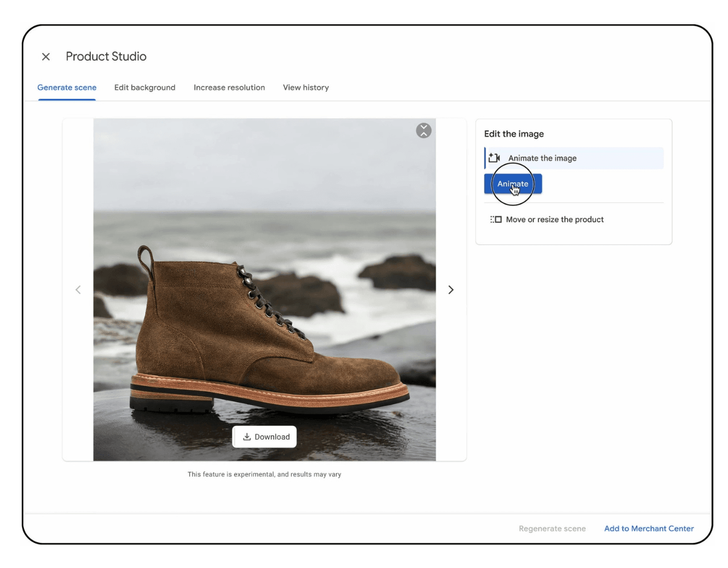728x568 pixels.
Task: Remove the image using the X icon
Action: pos(423,131)
